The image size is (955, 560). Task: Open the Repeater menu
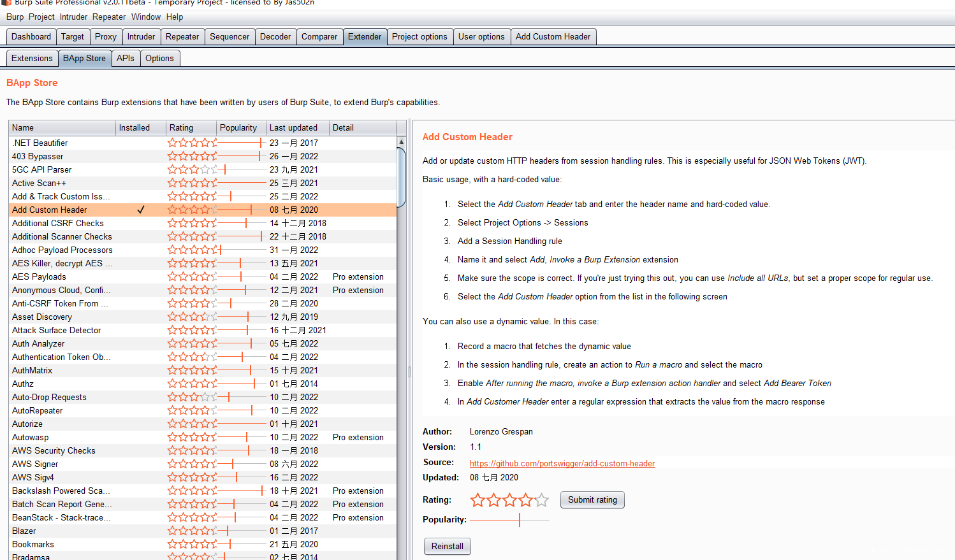109,17
